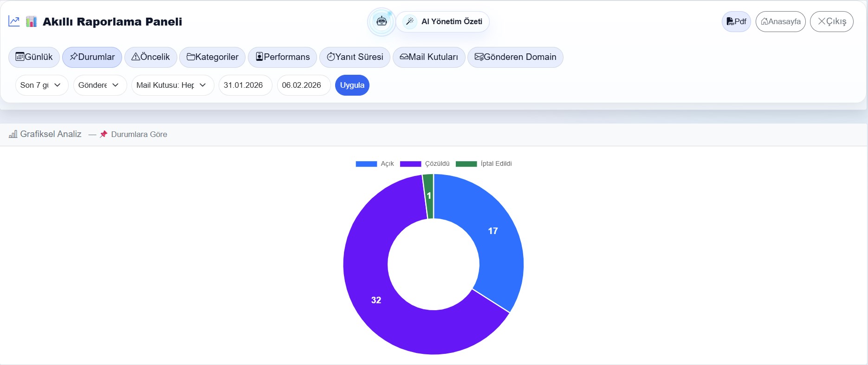Go to Anasayfa home page
This screenshot has height=365, width=868.
click(x=780, y=22)
